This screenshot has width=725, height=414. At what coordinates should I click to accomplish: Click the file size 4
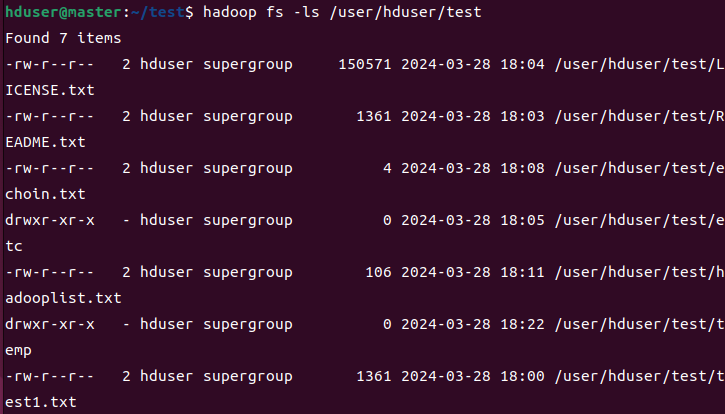(x=387, y=168)
